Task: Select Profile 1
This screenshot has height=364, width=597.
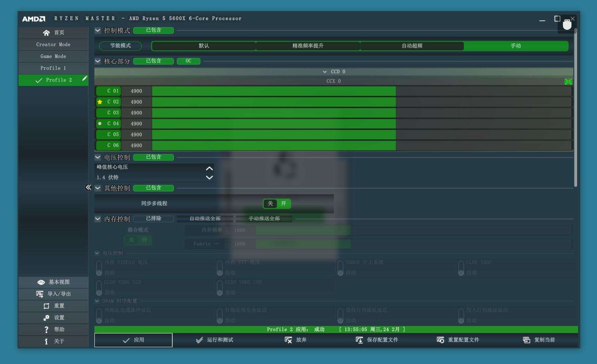Action: (x=53, y=68)
